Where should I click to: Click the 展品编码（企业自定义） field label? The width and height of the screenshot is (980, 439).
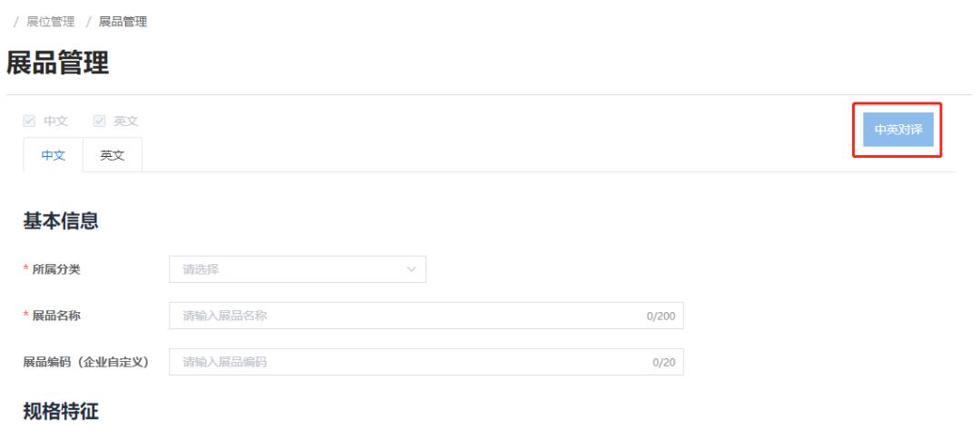[85, 362]
